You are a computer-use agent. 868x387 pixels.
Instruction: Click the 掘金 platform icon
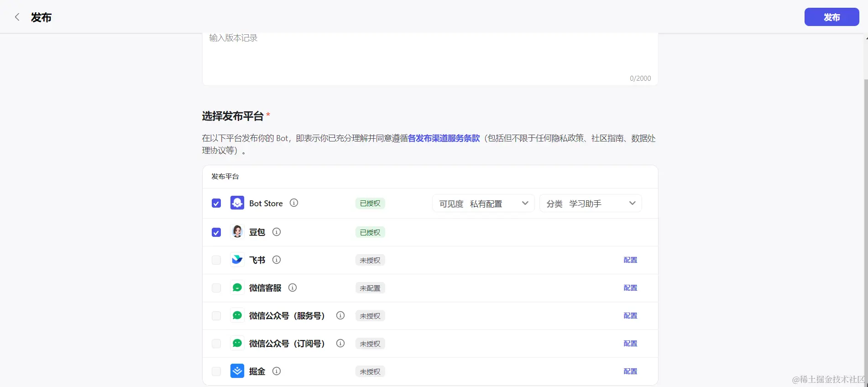coord(237,371)
